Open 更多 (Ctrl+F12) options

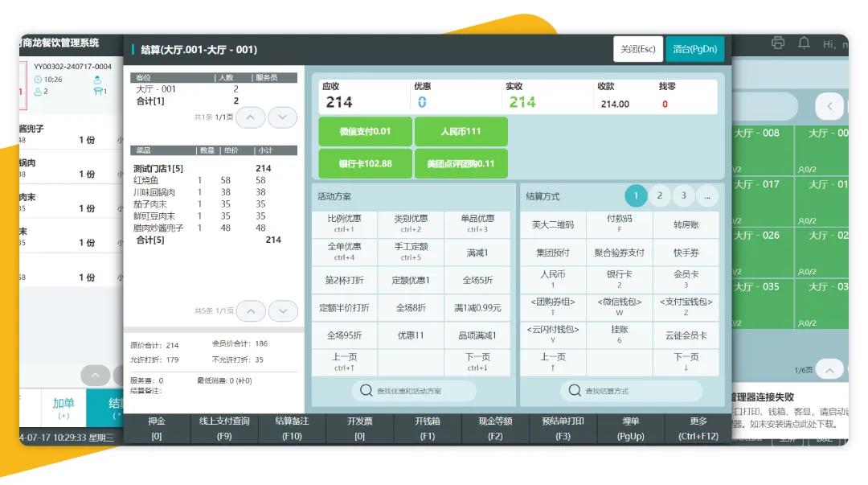tap(698, 429)
